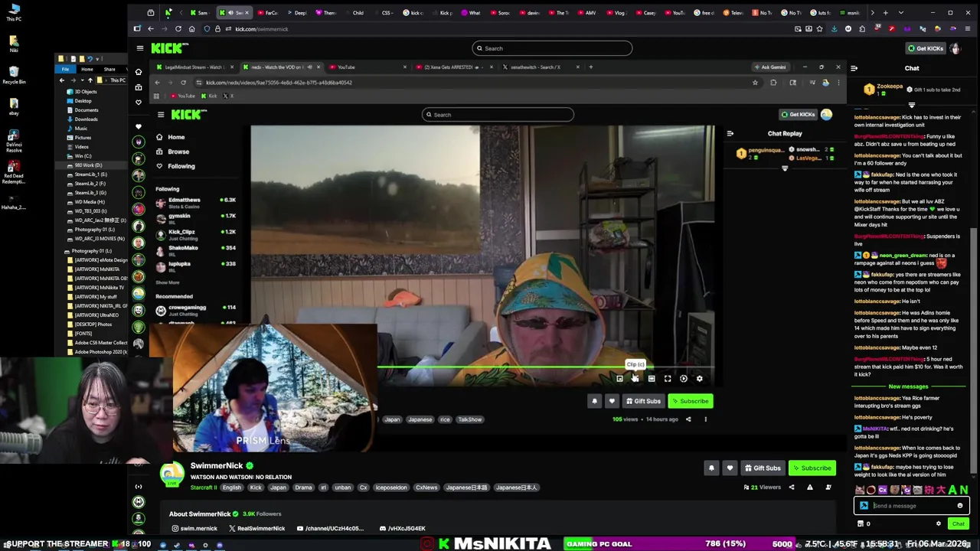Viewport: 980px width, 551px height.
Task: Click the Clip button in the video player
Action: tap(635, 379)
